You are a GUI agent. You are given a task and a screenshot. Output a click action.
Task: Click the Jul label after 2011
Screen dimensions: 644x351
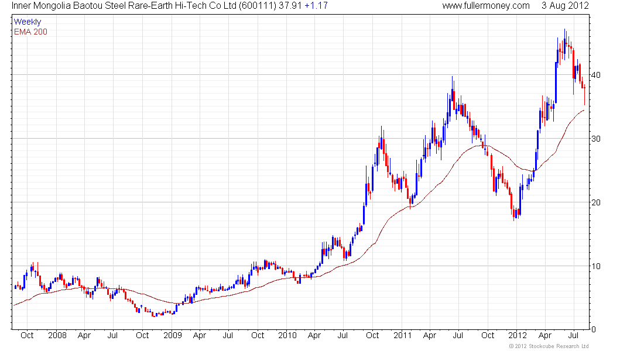click(458, 335)
